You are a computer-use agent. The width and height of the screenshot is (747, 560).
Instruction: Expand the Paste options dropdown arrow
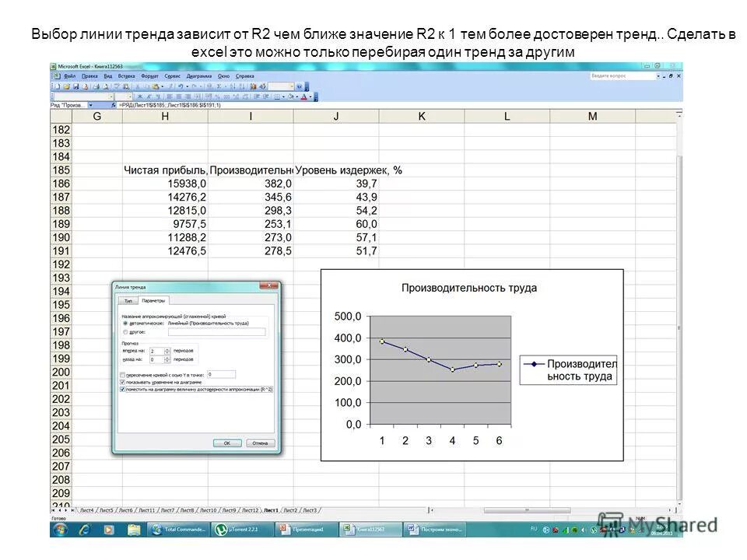point(163,86)
